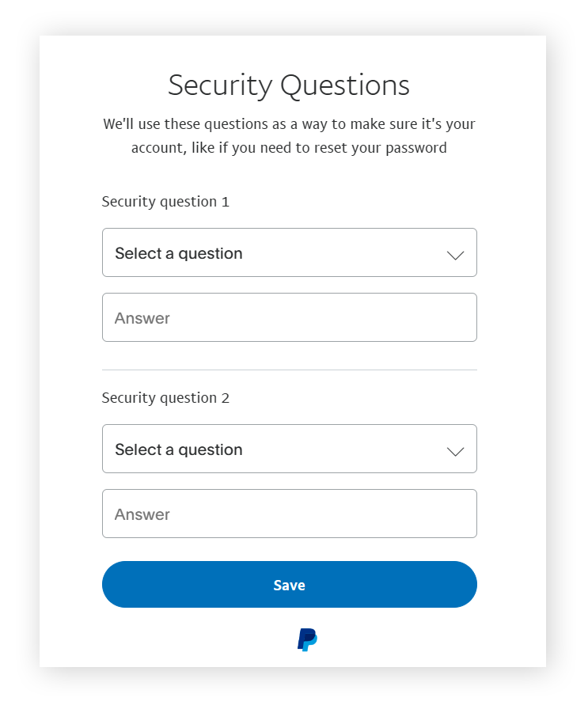This screenshot has width=588, height=709.
Task: Click the chevron on the first question selector
Action: (455, 255)
